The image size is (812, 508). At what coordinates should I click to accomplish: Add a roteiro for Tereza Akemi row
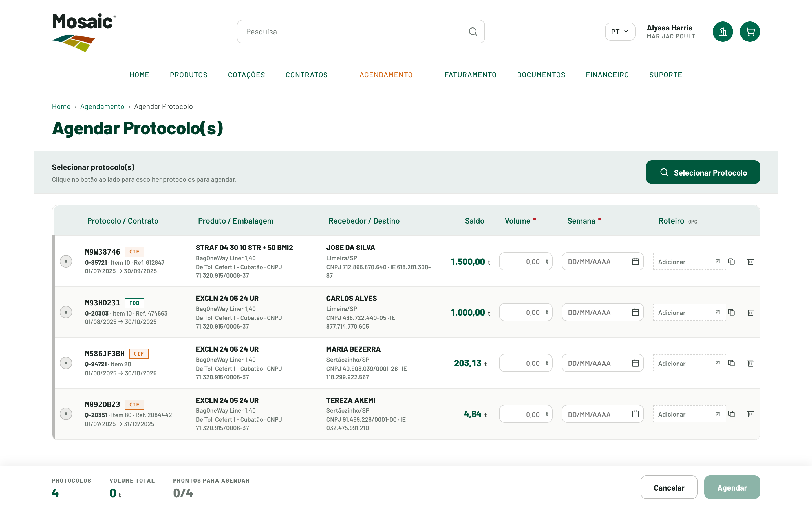pyautogui.click(x=689, y=413)
